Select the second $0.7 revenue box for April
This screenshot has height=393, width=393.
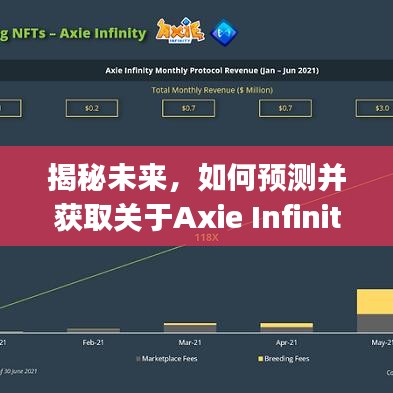(x=285, y=108)
